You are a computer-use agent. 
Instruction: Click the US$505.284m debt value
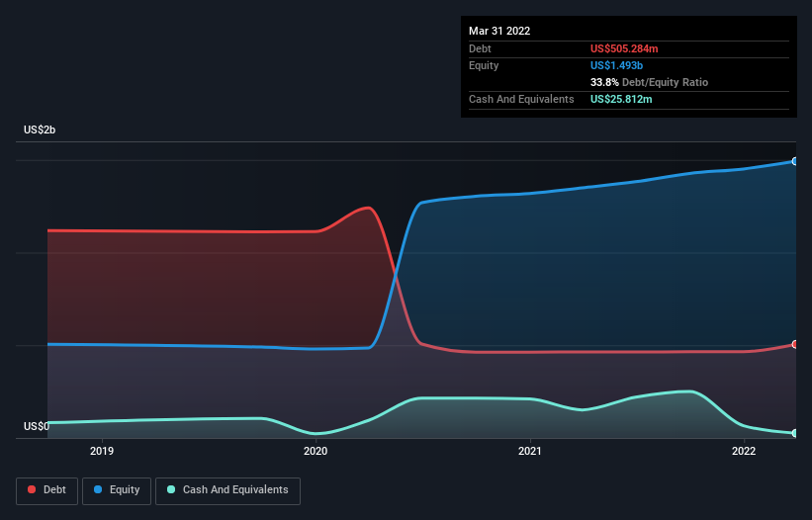624,48
